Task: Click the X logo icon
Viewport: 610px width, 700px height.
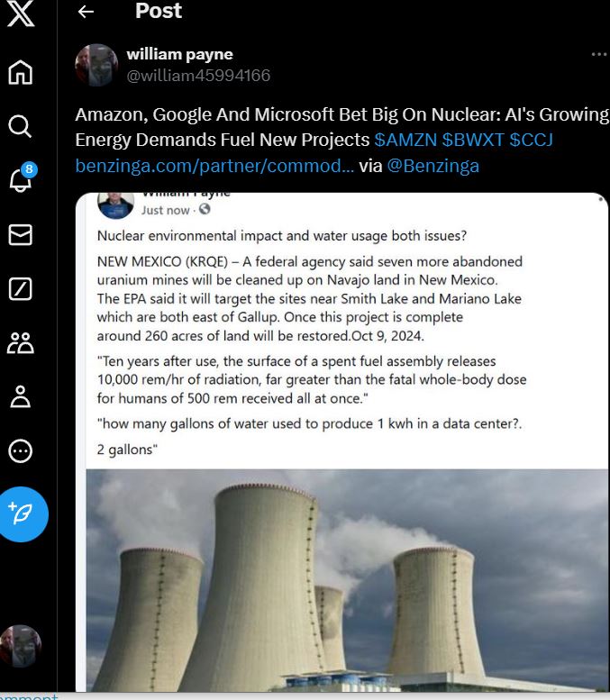Action: 21,14
